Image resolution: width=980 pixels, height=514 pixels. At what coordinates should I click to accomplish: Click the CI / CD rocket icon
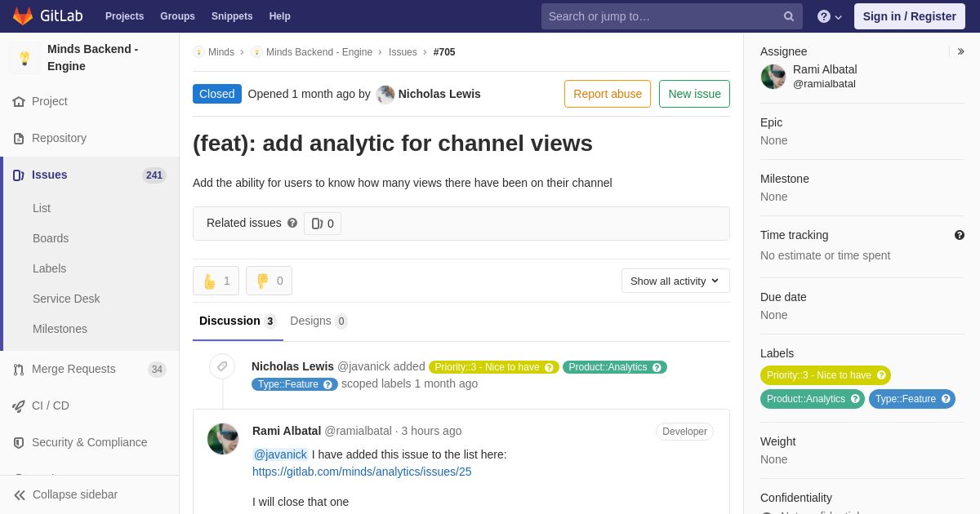tap(19, 406)
